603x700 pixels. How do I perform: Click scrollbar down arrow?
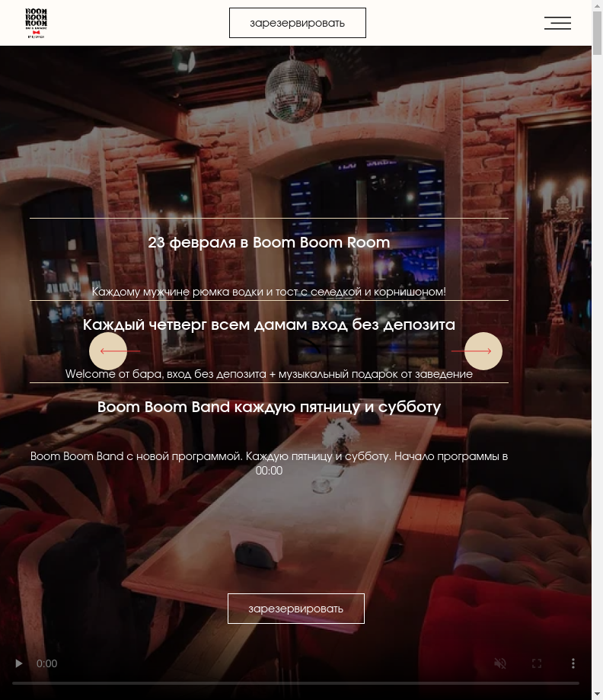(597, 695)
